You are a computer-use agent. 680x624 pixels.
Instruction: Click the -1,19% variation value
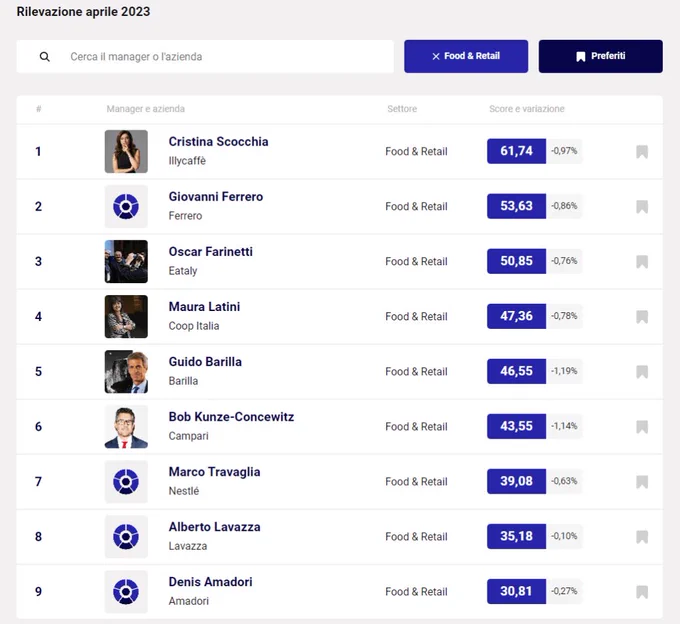click(564, 371)
